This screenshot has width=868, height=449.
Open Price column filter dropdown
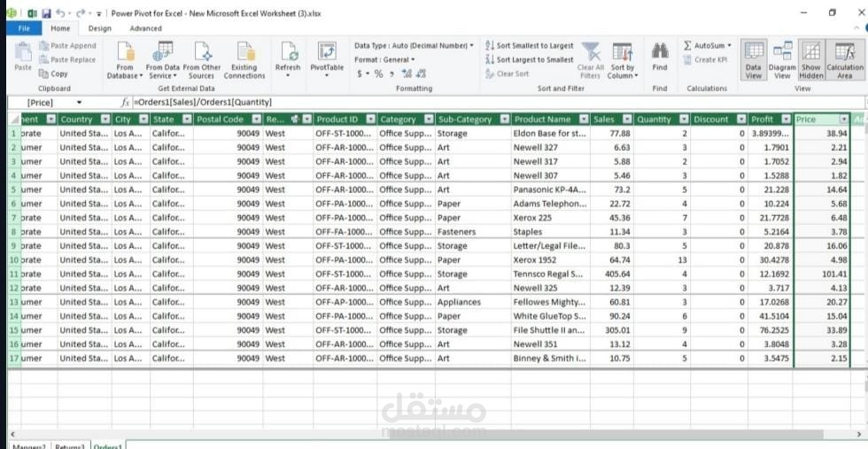843,120
